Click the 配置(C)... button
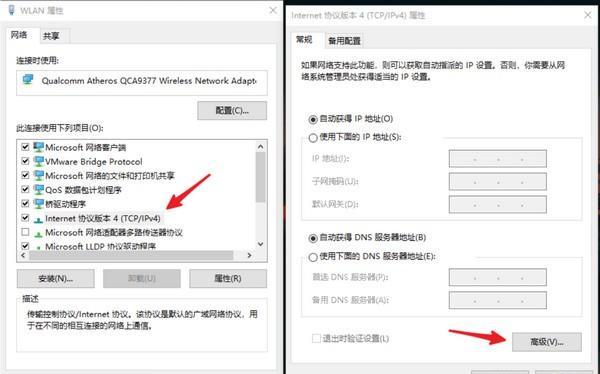The height and width of the screenshot is (374, 600). [232, 111]
